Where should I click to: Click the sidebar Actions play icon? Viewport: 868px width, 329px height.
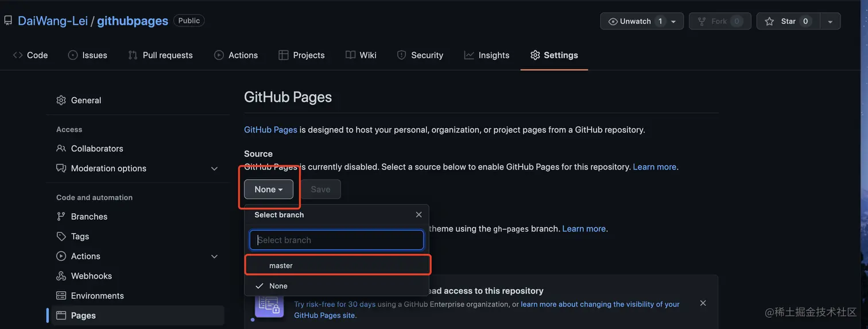point(61,256)
